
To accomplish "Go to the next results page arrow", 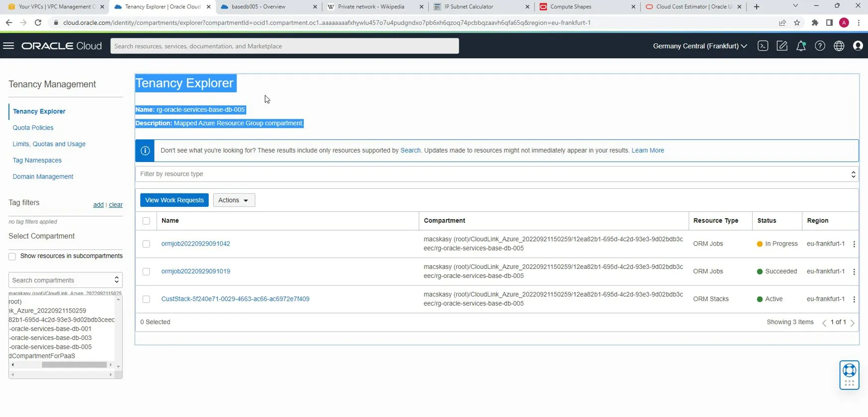I will [853, 323].
